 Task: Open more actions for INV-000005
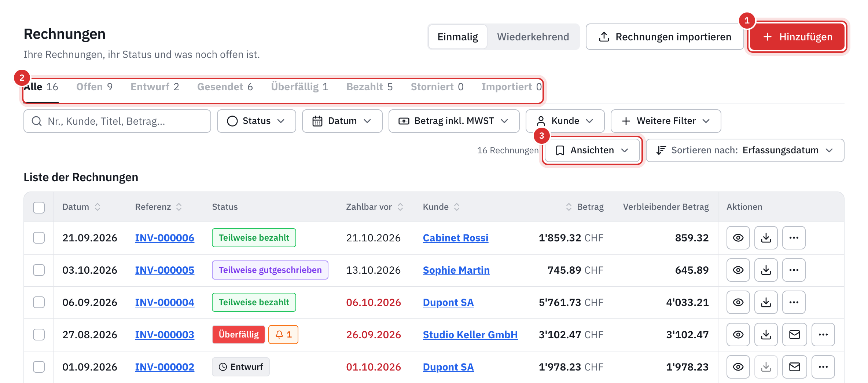click(794, 270)
